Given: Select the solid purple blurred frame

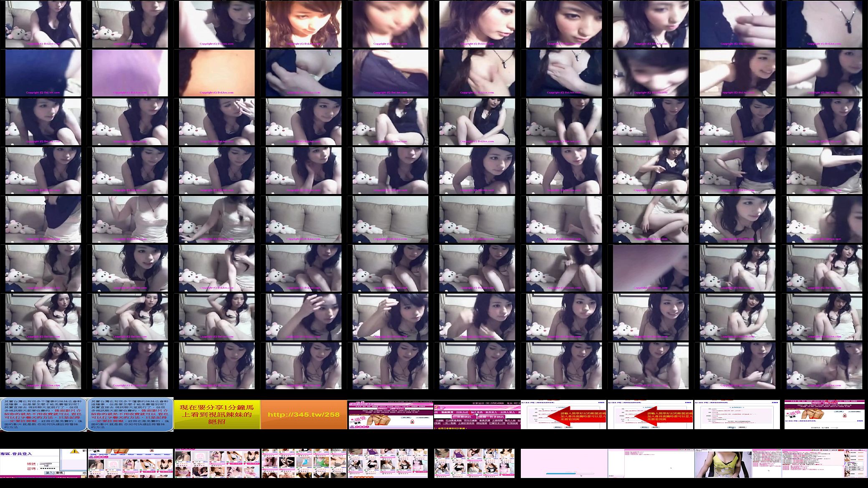Looking at the screenshot, I should [130, 73].
